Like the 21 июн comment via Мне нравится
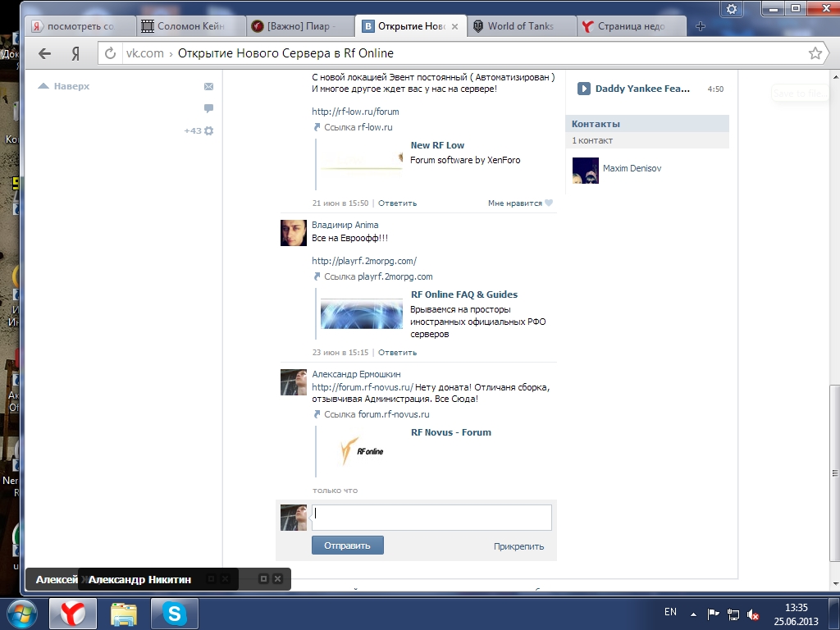Viewport: 840px width, 630px height. [520, 203]
